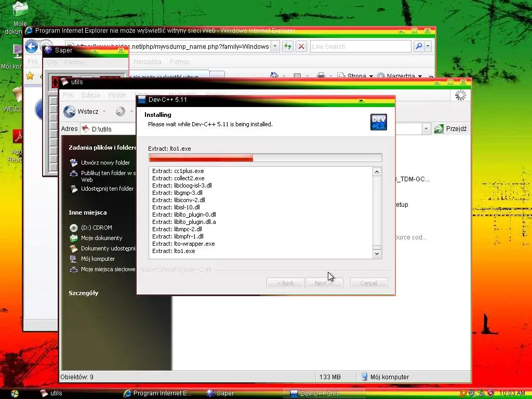532x399 pixels.
Task: Click red shield security tray icon
Action: pyautogui.click(x=490, y=393)
